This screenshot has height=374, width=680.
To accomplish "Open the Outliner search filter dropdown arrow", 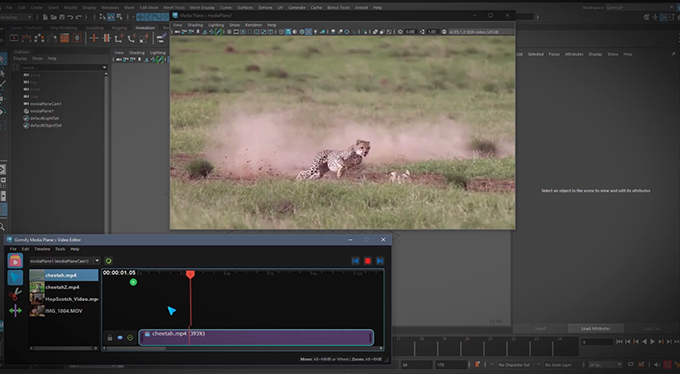I will 105,67.
